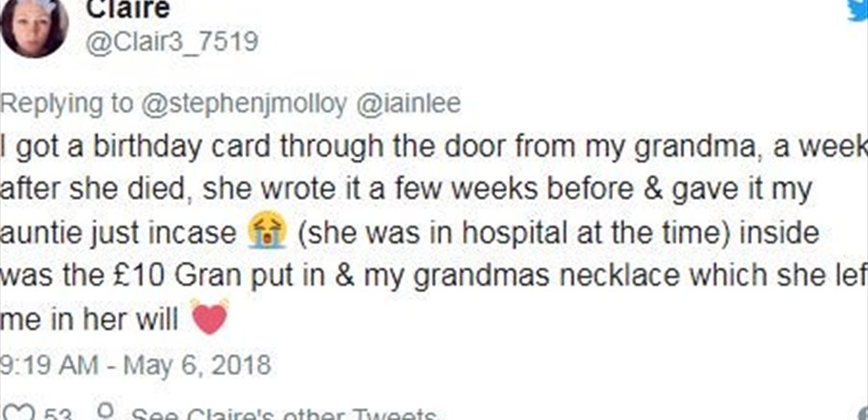The height and width of the screenshot is (420, 868).
Task: Open the @Clair3_7519 handle
Action: tap(172, 42)
